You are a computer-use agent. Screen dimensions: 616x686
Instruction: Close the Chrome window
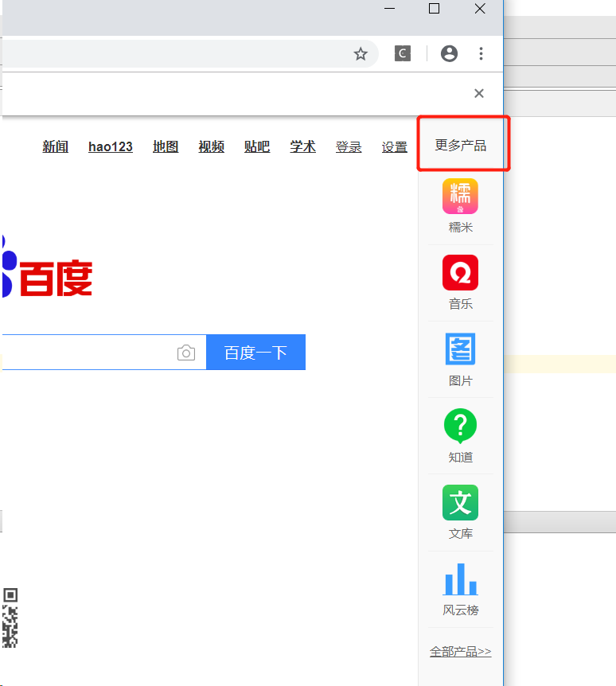click(x=480, y=8)
